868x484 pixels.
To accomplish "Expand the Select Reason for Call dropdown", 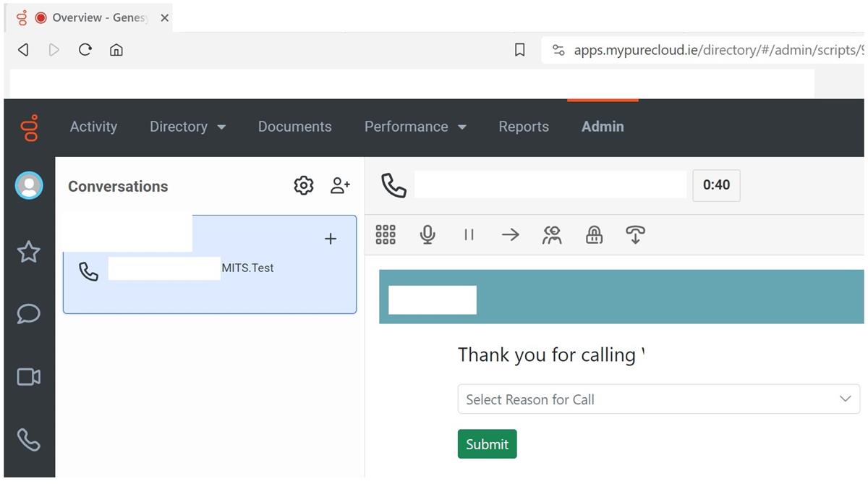I will tap(658, 399).
